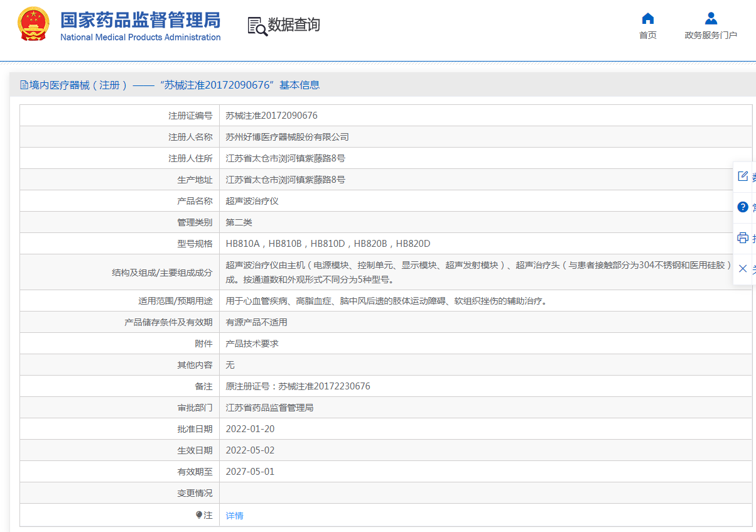Click the lightbulb 注 icon
756x532 pixels.
(199, 515)
